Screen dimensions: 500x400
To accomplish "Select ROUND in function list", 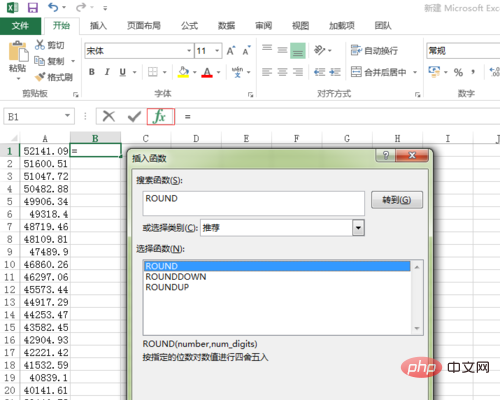I will [x=277, y=266].
